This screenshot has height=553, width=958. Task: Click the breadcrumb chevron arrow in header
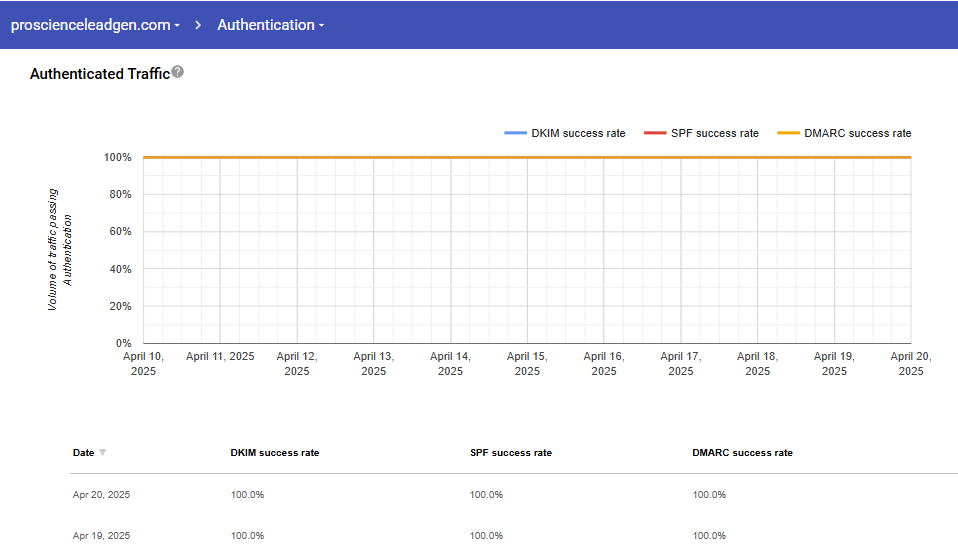[198, 25]
